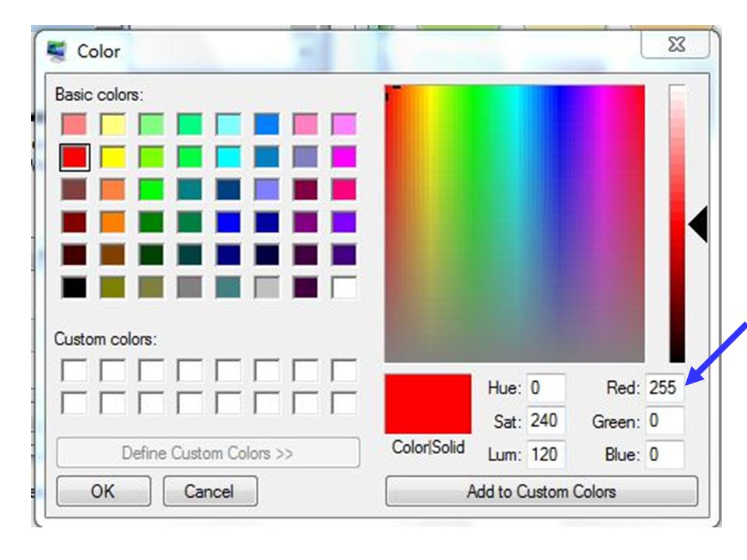
Task: Select the selected pure red basic color
Action: coord(75,157)
